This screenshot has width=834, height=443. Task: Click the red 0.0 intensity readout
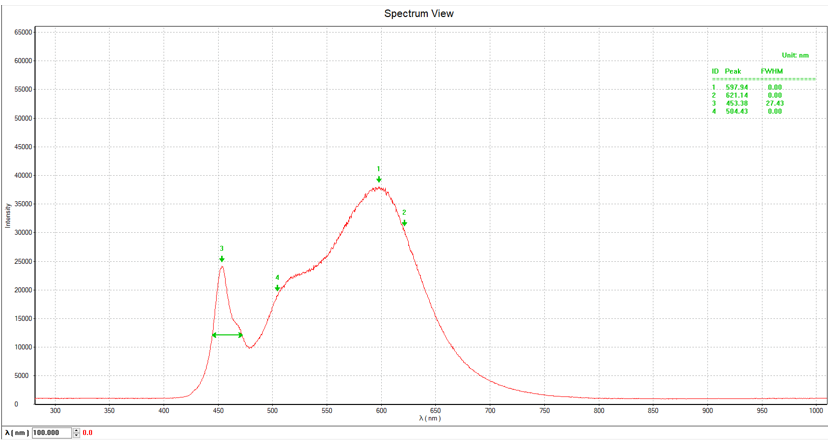(x=87, y=433)
